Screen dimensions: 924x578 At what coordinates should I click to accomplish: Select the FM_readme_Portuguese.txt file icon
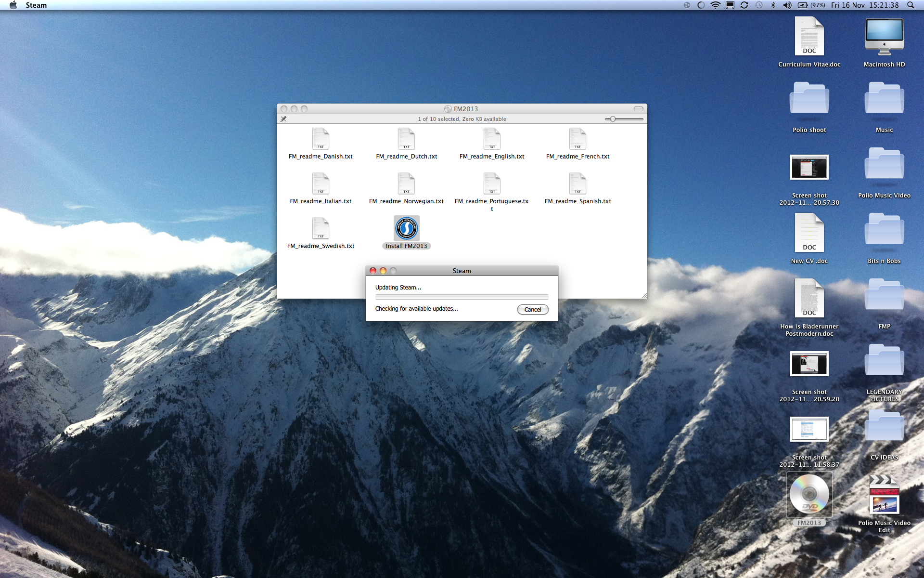coord(492,184)
